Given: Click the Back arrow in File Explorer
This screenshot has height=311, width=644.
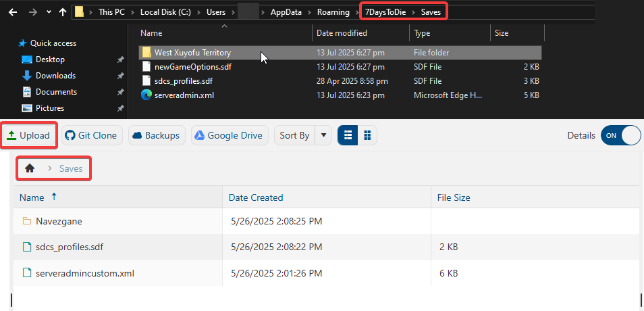Looking at the screenshot, I should [13, 12].
